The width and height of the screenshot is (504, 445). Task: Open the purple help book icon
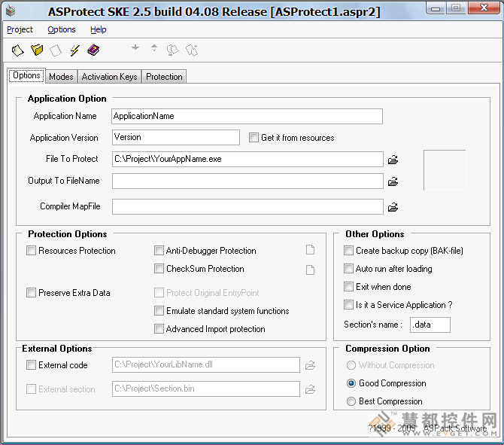click(x=93, y=50)
